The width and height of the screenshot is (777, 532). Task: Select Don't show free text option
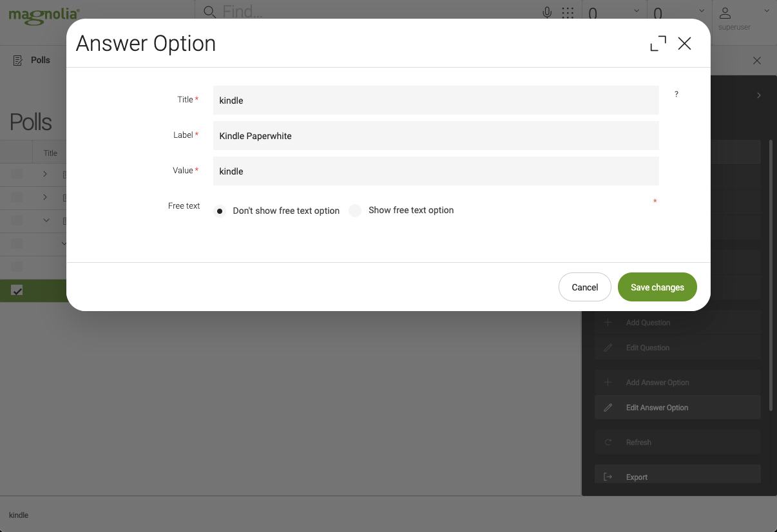point(219,211)
